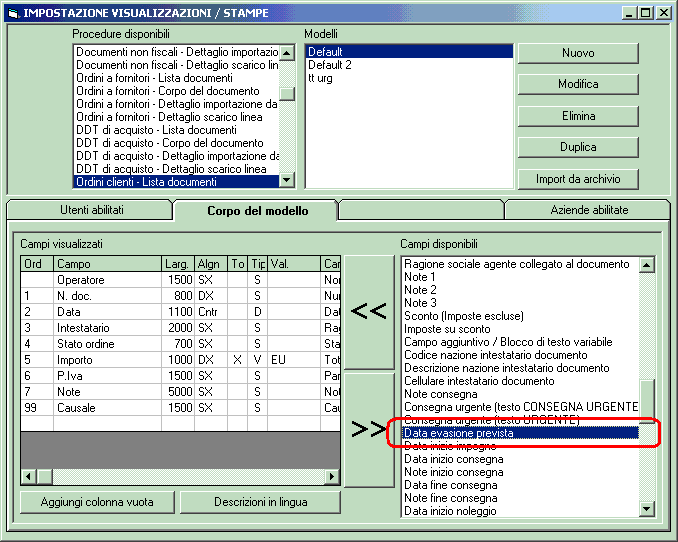
Task: Open Descrizioni in lingua
Action: tap(260, 501)
